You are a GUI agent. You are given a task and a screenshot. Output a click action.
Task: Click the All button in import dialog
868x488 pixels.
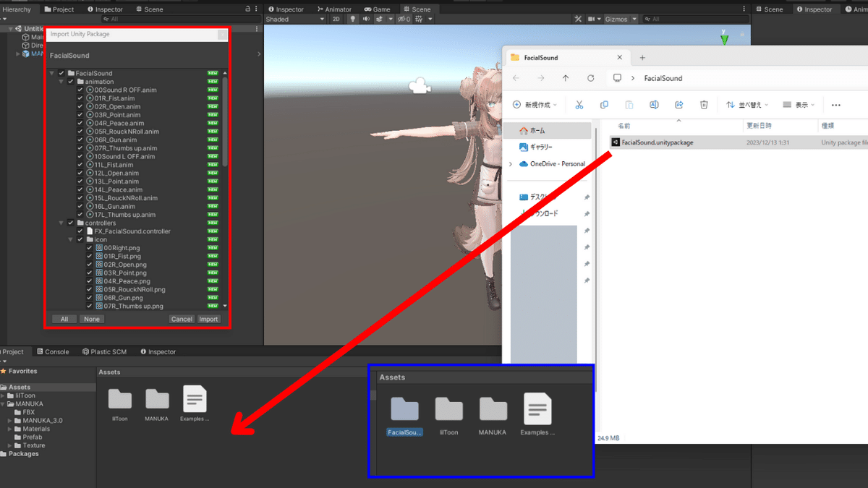click(x=64, y=319)
